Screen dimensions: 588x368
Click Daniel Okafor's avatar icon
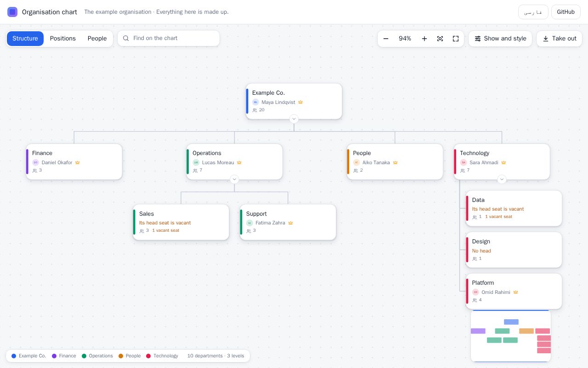35,162
